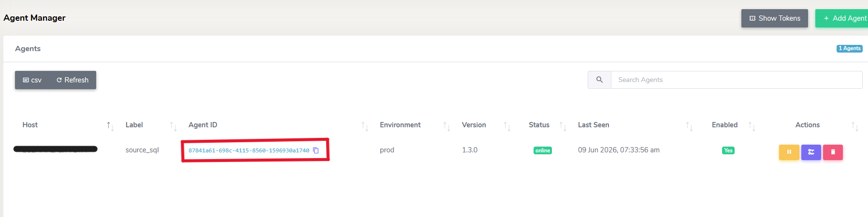Sort by Version column arrows
868x217 pixels.
click(x=507, y=126)
